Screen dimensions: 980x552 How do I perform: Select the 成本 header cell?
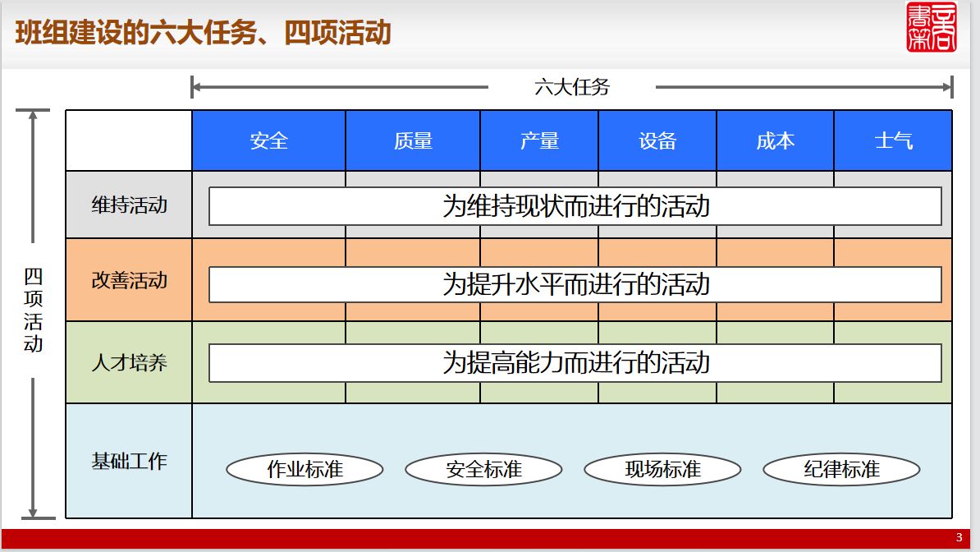pyautogui.click(x=775, y=140)
